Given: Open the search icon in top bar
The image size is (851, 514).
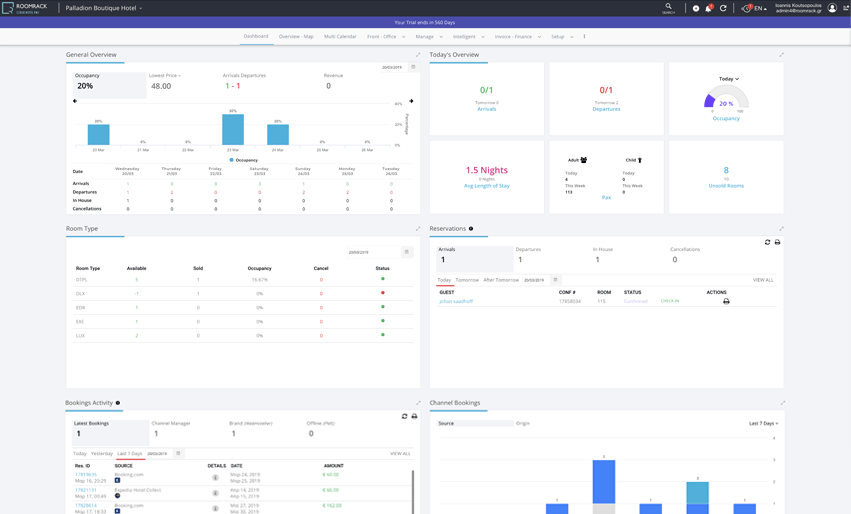Looking at the screenshot, I should click(668, 8).
